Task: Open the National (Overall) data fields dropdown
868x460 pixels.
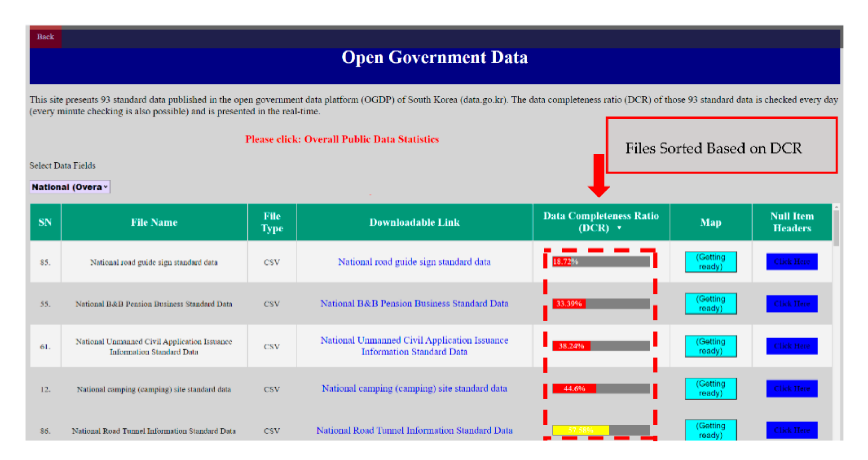Action: click(70, 187)
